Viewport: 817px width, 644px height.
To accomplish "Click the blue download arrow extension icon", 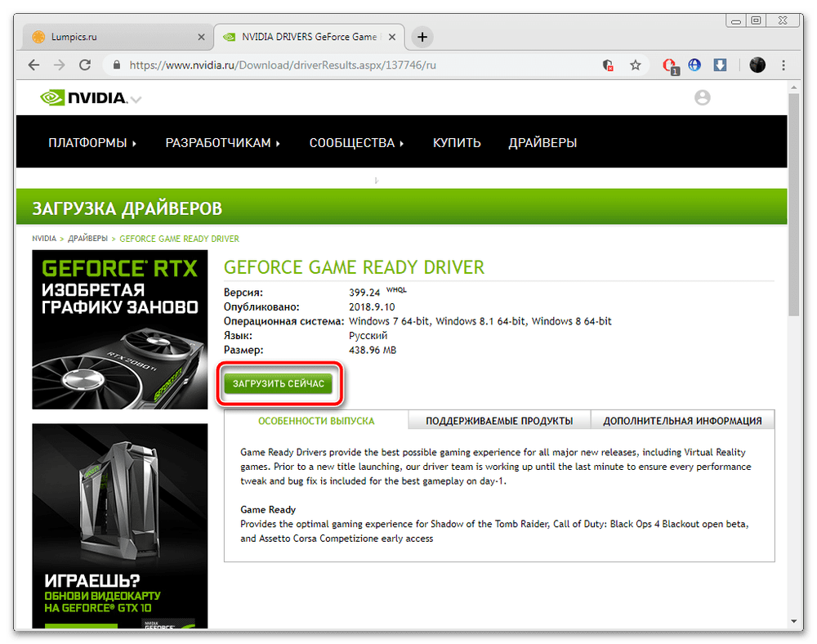I will (721, 65).
